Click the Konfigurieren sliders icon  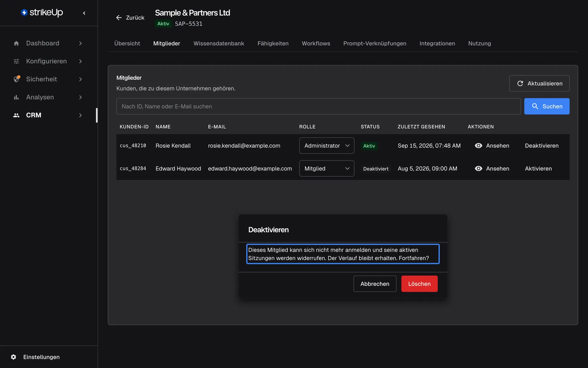(16, 61)
